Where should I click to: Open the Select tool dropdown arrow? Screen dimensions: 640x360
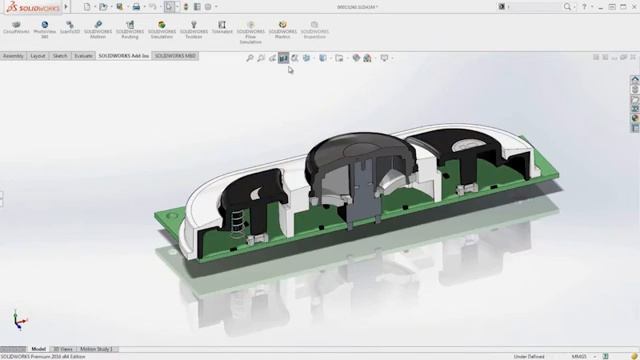(177, 7)
